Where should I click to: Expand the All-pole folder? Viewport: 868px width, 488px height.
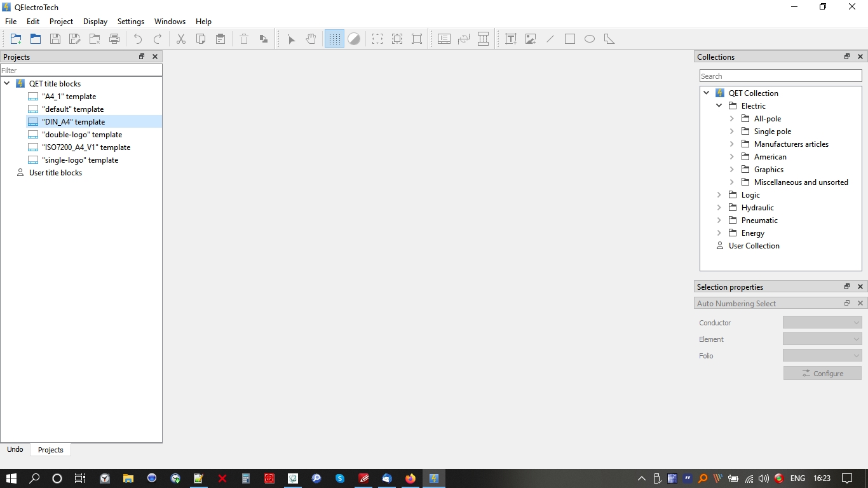732,118
